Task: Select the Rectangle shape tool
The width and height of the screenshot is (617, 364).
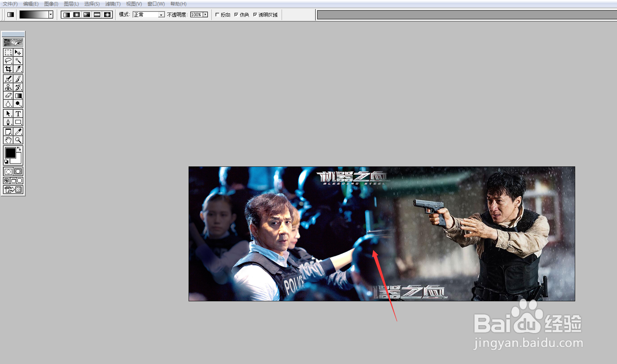Action: (x=18, y=122)
